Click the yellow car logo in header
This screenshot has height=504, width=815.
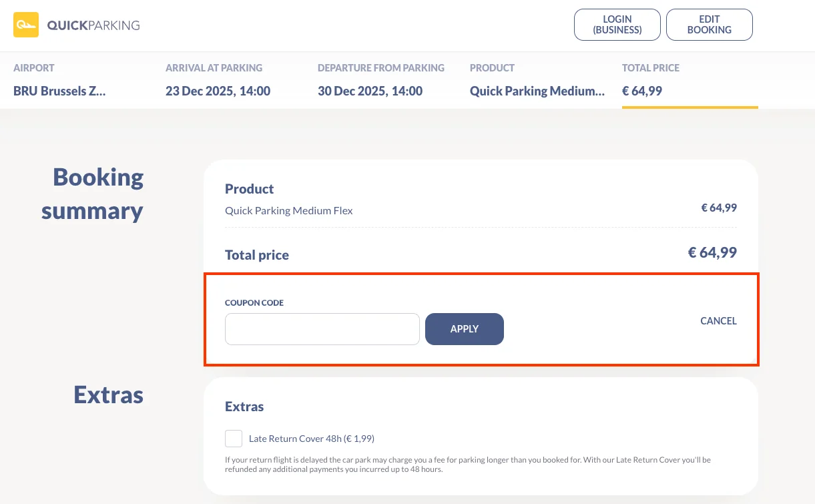27,24
